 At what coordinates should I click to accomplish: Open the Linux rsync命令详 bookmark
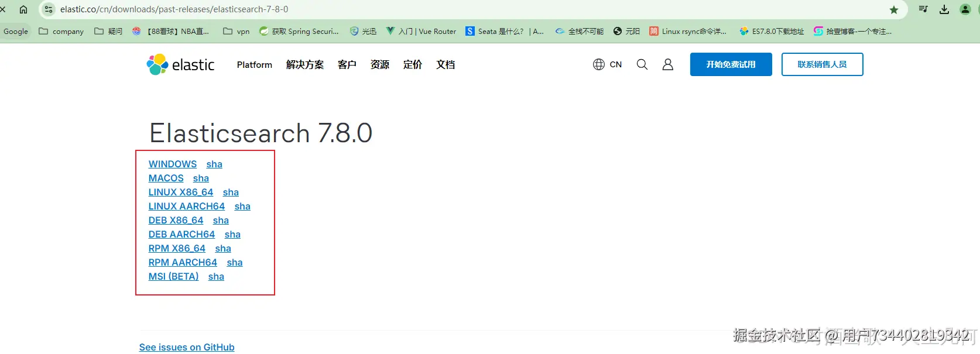click(x=688, y=32)
